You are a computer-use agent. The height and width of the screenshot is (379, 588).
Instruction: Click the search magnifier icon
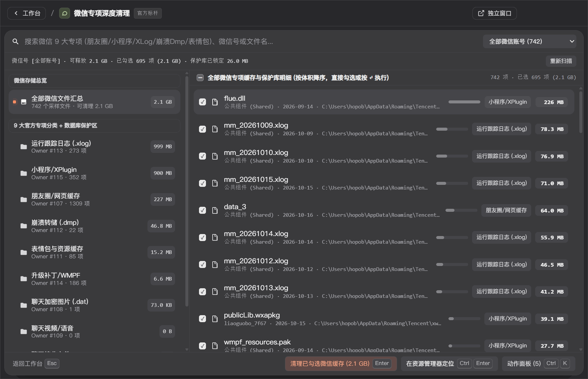click(x=15, y=42)
